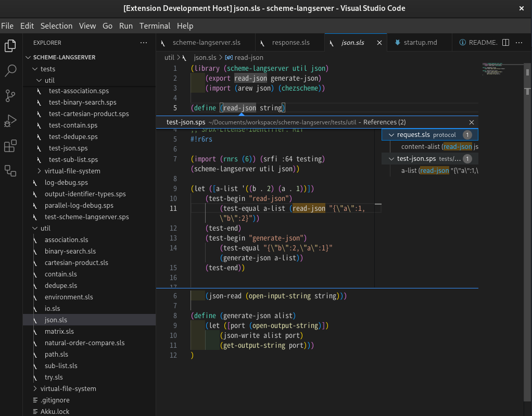Image resolution: width=532 pixels, height=416 pixels.
Task: Click the json.sls breadcrumb segment
Action: click(x=205, y=58)
